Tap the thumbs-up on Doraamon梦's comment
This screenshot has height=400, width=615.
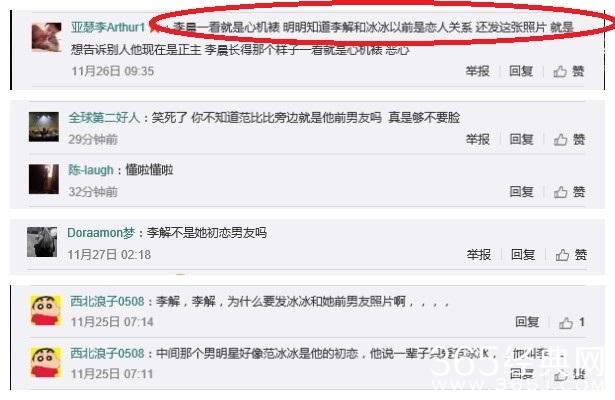pyautogui.click(x=562, y=255)
